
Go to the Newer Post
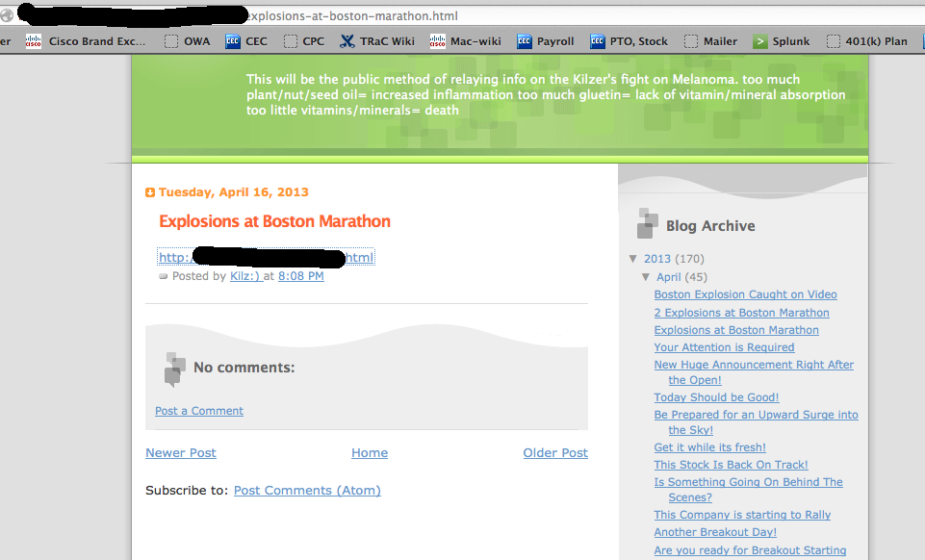click(181, 453)
